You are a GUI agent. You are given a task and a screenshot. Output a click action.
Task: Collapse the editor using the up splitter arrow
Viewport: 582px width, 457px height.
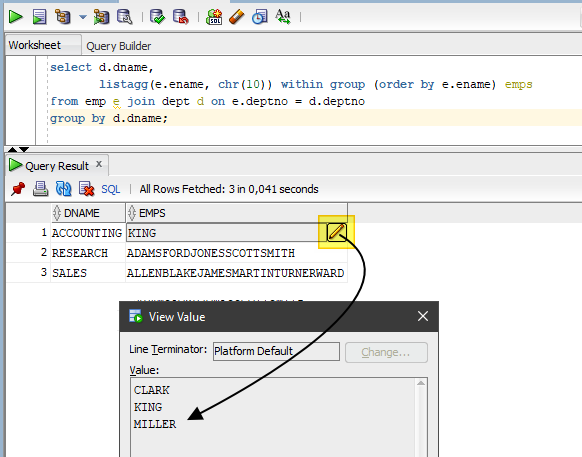pos(12,149)
